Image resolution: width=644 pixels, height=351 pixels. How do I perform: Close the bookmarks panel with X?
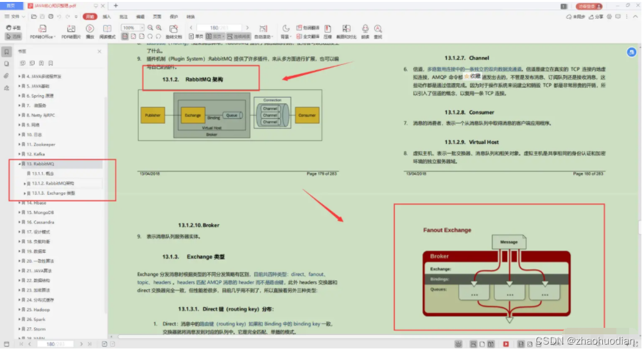[100, 51]
